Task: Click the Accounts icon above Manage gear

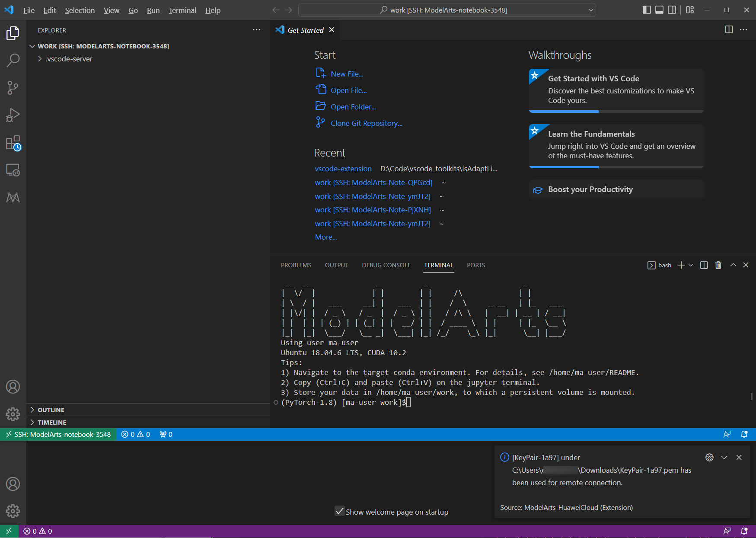Action: [x=13, y=387]
